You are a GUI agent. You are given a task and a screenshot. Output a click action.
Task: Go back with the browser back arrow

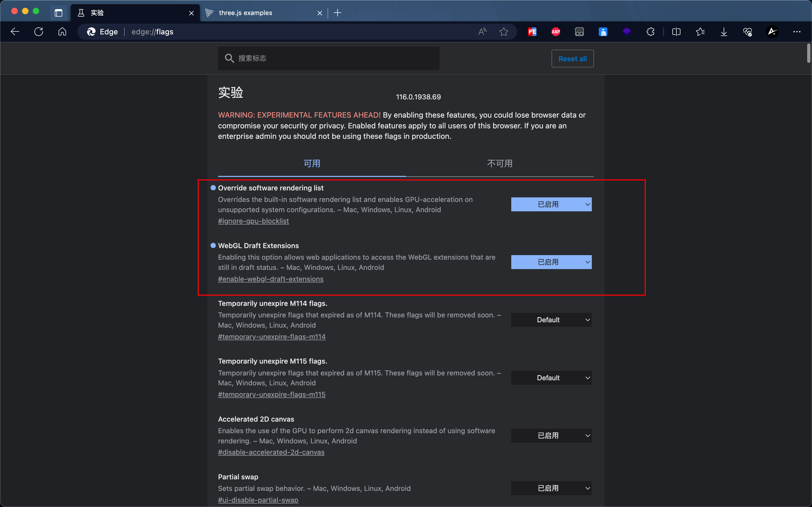tap(15, 32)
